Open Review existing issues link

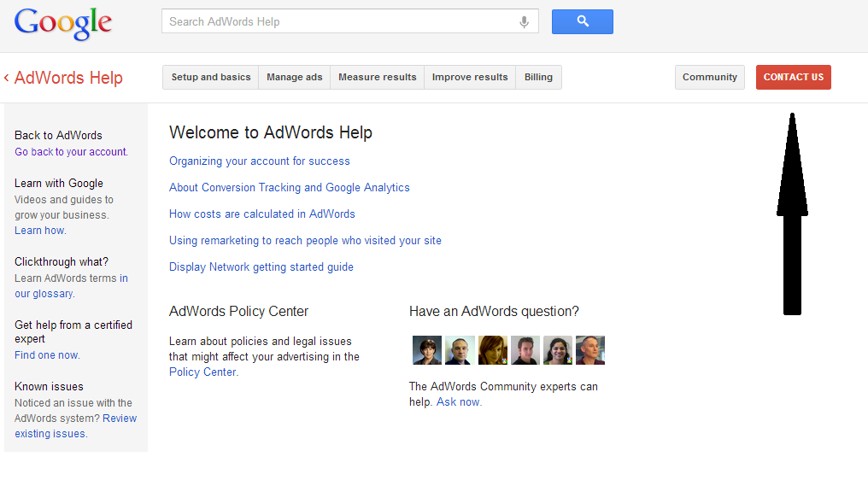pyautogui.click(x=76, y=426)
